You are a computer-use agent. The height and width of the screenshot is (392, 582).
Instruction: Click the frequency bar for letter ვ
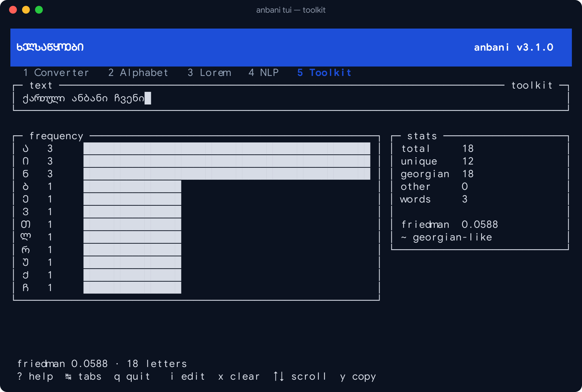point(132,212)
